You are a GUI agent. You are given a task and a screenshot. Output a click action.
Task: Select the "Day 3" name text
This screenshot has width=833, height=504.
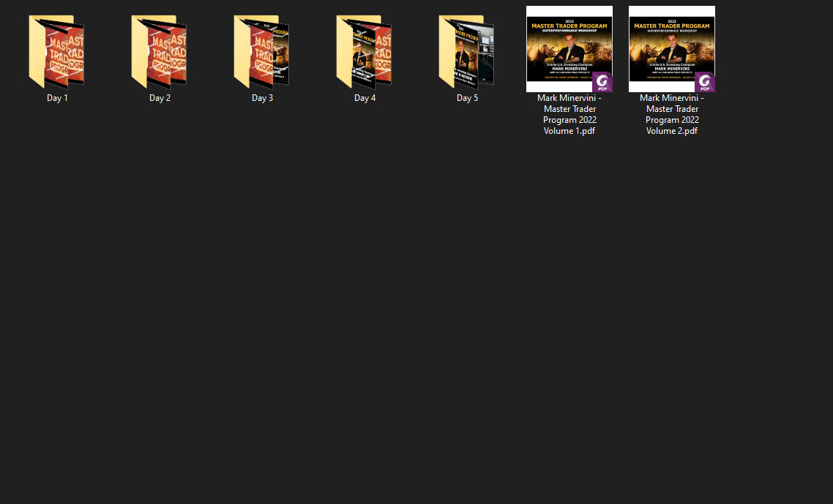point(262,98)
